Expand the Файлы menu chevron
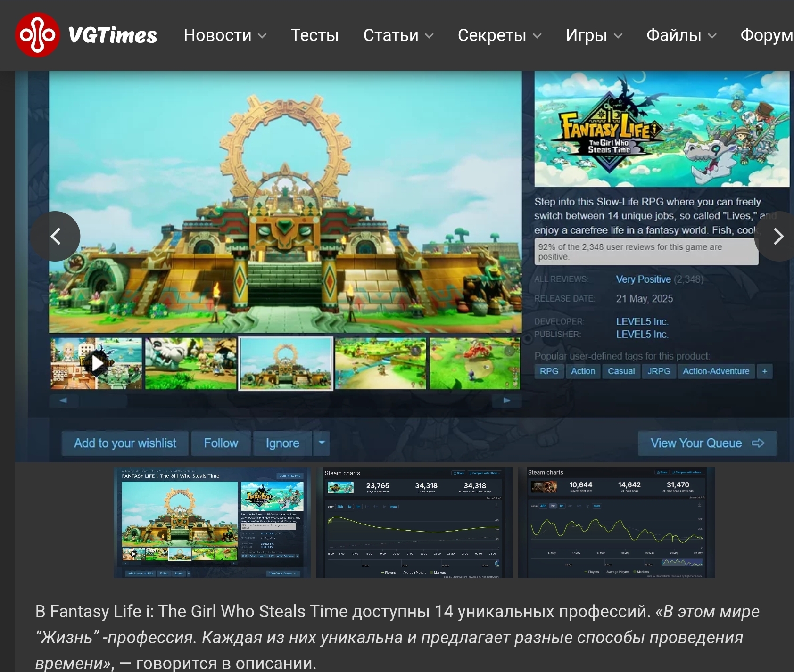The image size is (794, 672). [x=712, y=36]
